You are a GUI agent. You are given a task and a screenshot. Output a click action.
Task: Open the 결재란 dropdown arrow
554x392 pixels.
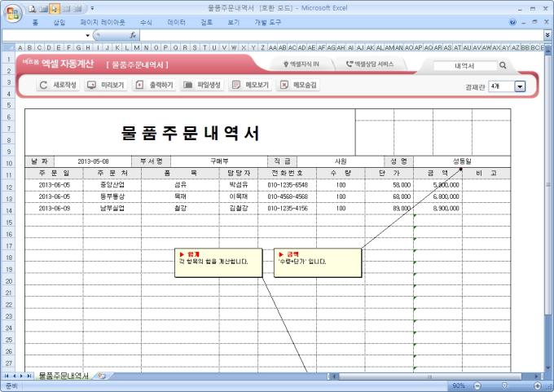pyautogui.click(x=520, y=86)
